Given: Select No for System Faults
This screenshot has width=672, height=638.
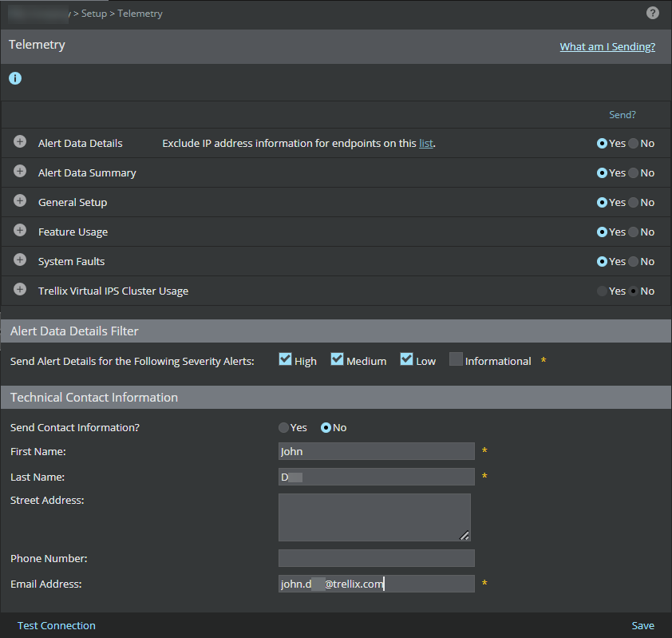Looking at the screenshot, I should 633,262.
